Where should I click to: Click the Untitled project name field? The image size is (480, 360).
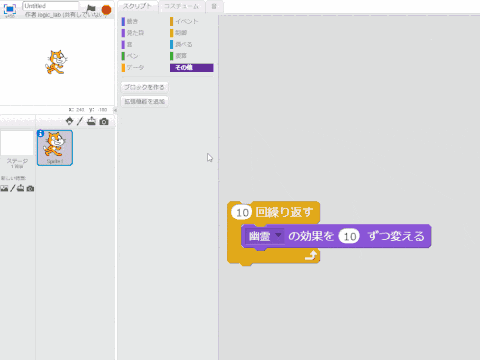[51, 6]
